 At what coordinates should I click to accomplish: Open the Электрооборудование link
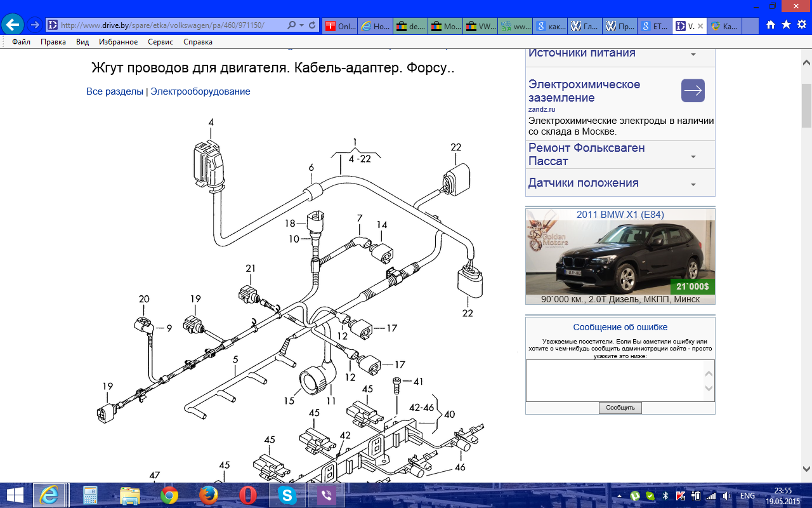200,91
